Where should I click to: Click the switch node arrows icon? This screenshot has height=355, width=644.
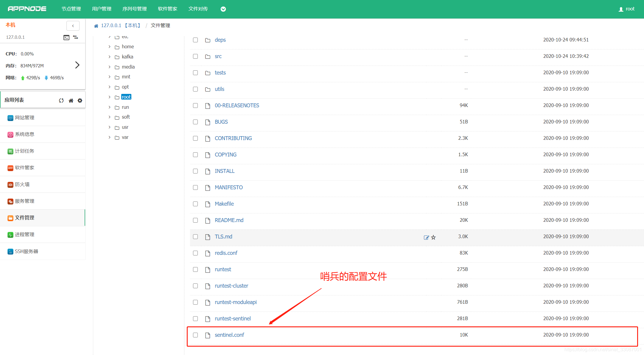point(76,37)
